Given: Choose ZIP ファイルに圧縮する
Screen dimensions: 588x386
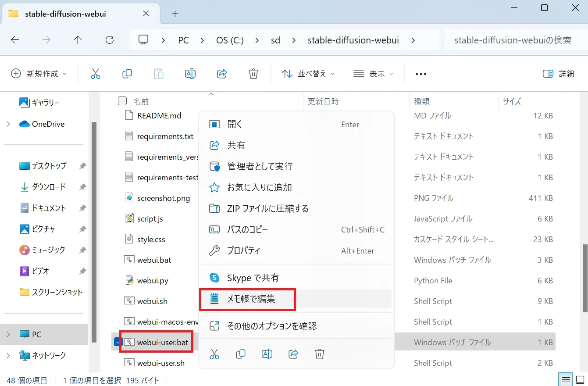Looking at the screenshot, I should pyautogui.click(x=296, y=208).
